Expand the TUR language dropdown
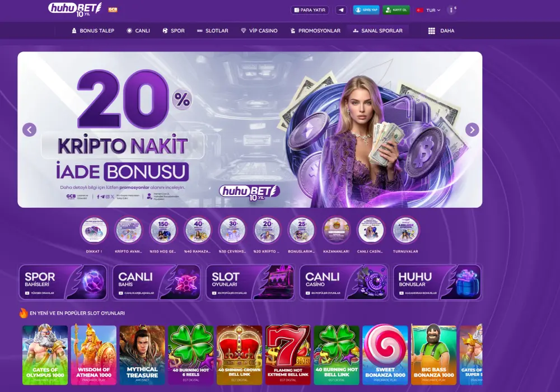560x392 pixels. (428, 10)
